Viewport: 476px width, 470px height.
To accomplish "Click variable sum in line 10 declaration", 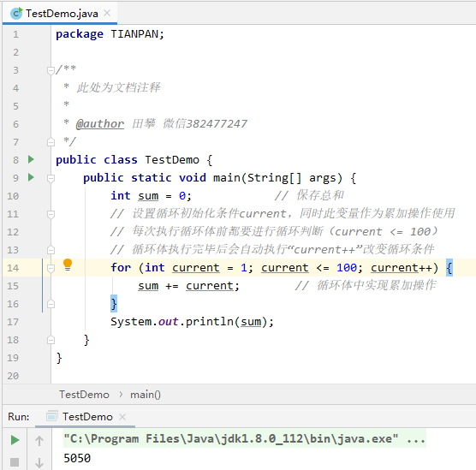I will (148, 196).
